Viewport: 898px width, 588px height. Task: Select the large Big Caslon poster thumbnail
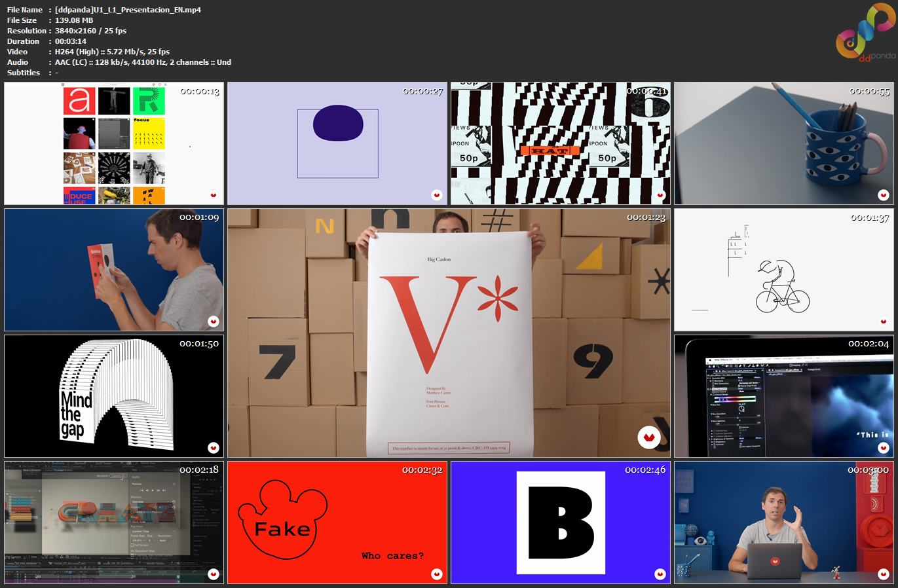[x=449, y=333]
